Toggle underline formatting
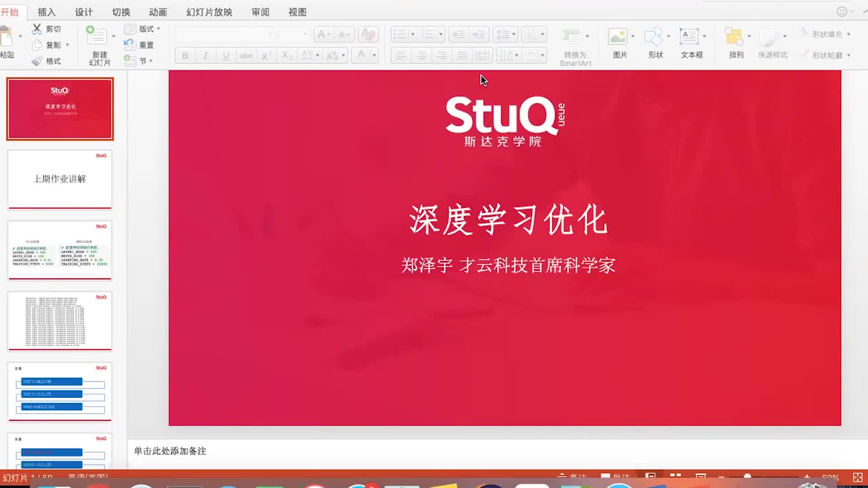The height and width of the screenshot is (488, 868). coord(226,55)
